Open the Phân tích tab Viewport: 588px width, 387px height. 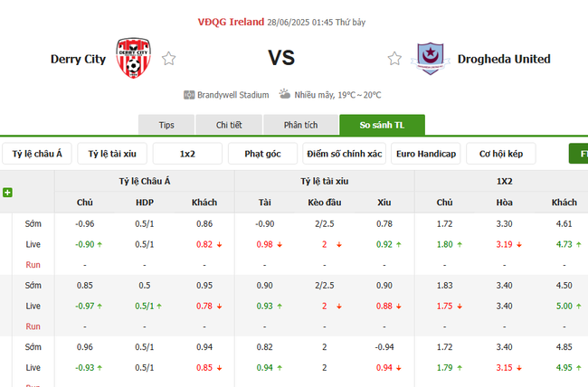pos(300,125)
